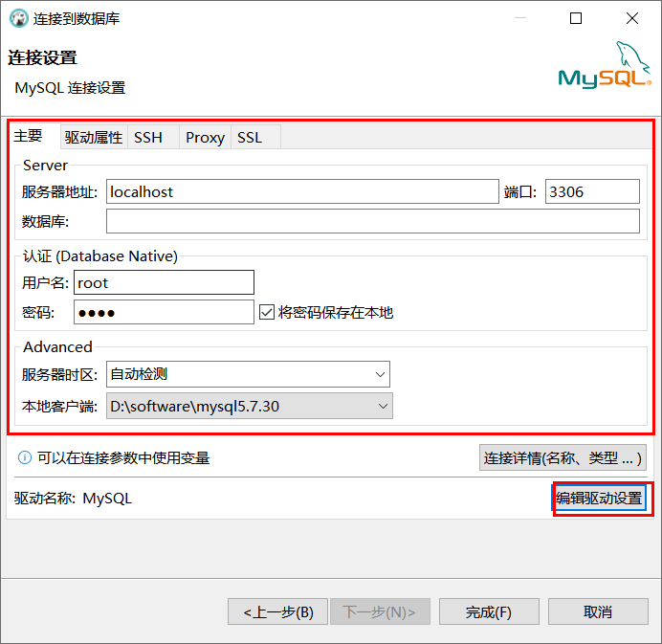Click the Server group label

[45, 166]
